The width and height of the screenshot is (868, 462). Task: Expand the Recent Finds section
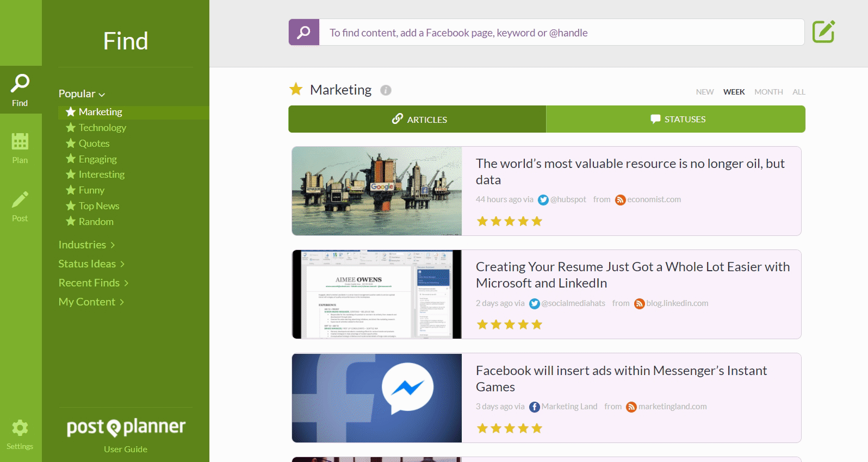94,283
